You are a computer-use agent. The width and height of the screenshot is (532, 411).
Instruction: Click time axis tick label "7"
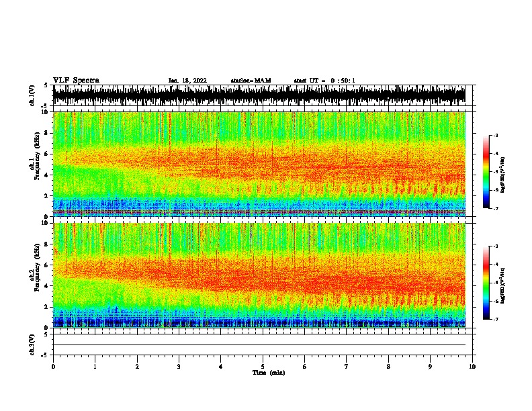tap(347, 367)
